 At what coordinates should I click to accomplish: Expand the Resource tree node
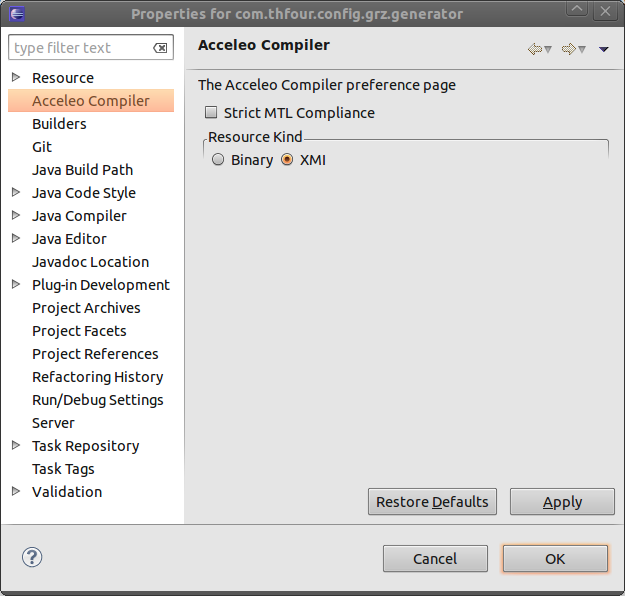click(16, 77)
